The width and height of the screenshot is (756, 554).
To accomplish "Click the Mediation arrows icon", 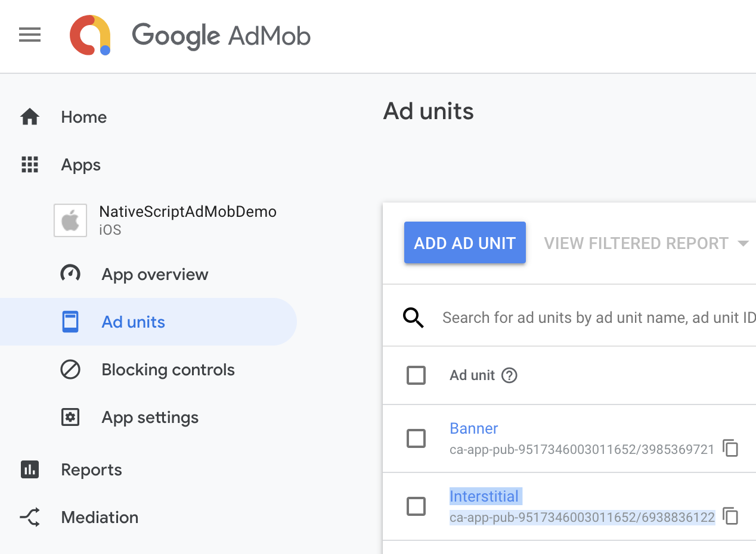I will pyautogui.click(x=30, y=517).
